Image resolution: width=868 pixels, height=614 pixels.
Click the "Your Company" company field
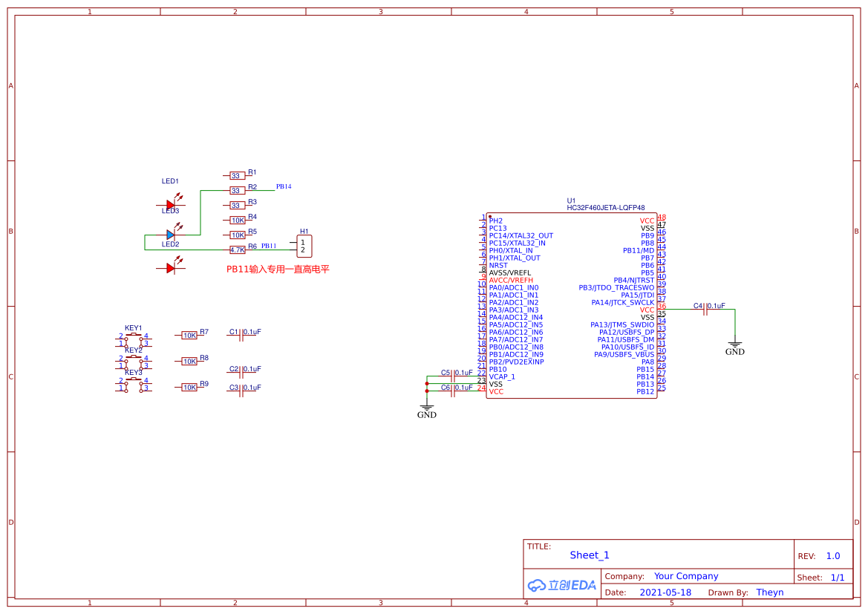(x=686, y=576)
